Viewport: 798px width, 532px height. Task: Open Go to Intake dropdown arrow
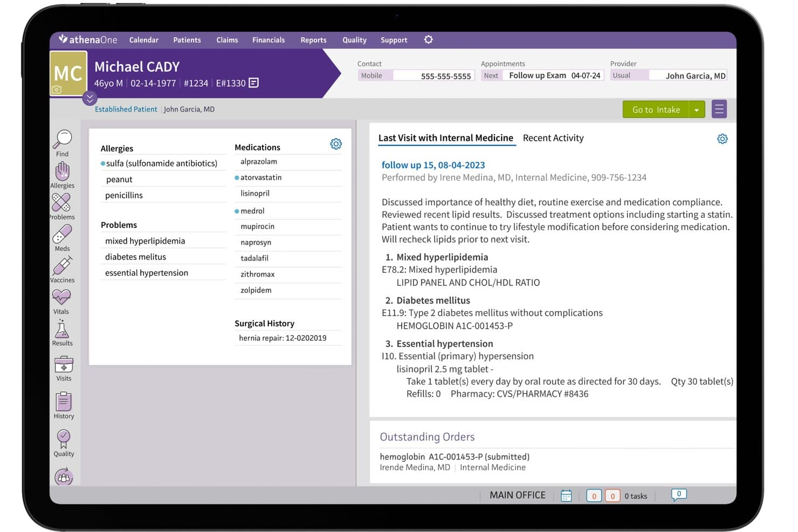697,109
